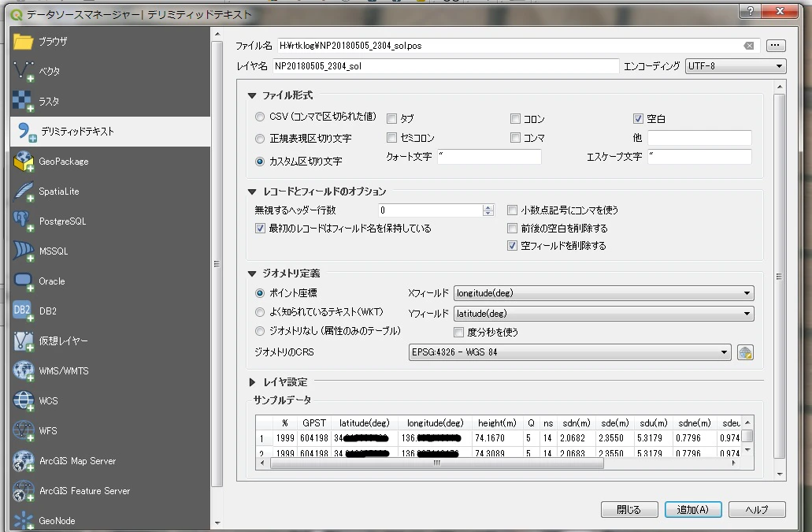Toggle discard empty fields (空フィールドを削除する) checkbox
Viewport: 812px width, 532px height.
[x=512, y=246]
